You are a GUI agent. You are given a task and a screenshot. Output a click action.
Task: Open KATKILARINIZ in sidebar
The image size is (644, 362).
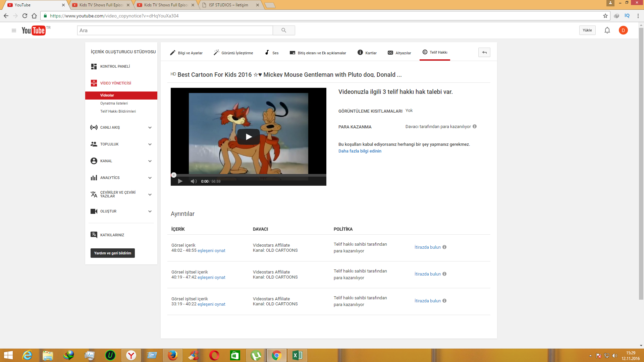point(112,235)
